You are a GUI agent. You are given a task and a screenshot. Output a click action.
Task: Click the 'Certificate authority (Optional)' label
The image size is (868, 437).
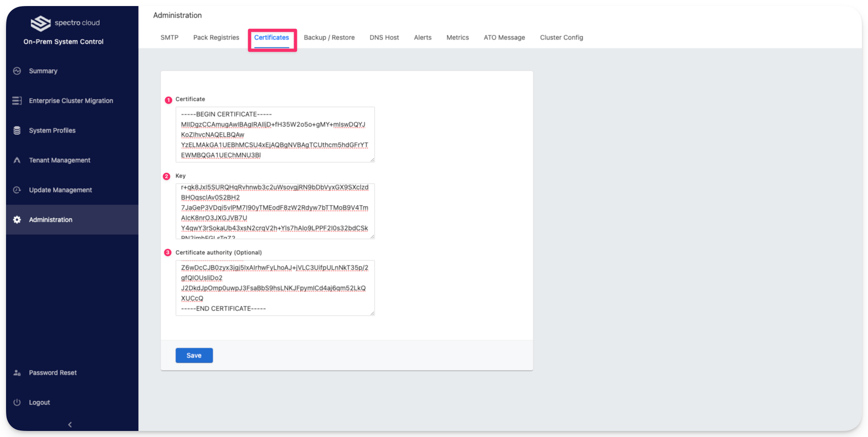point(218,253)
